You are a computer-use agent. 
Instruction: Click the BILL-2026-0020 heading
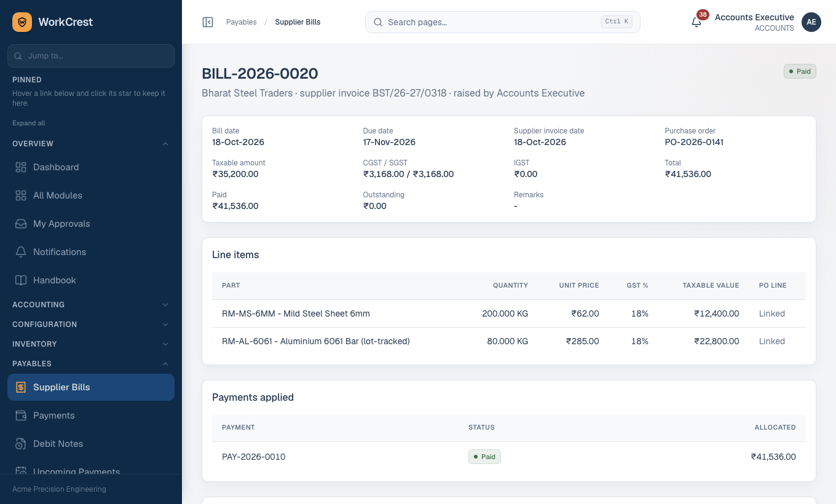(x=260, y=74)
